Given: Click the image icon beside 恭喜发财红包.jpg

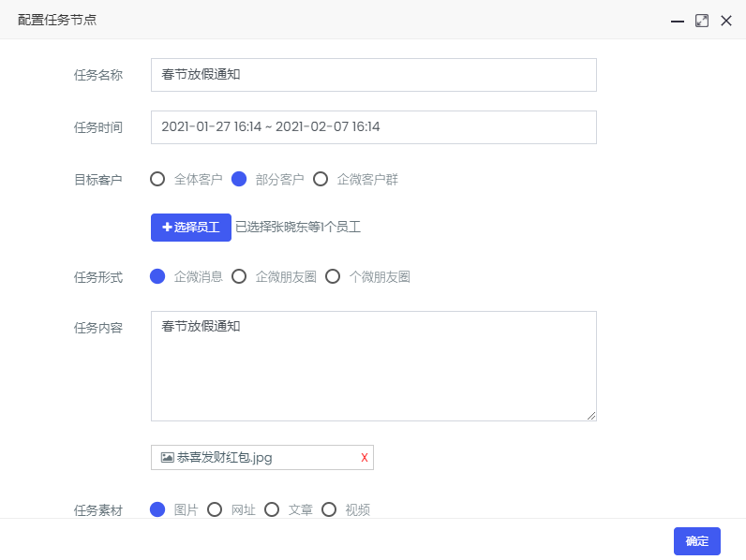Looking at the screenshot, I should coord(168,458).
